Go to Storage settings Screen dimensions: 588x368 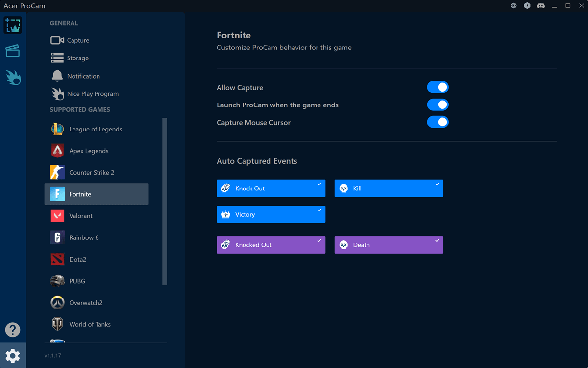(77, 58)
